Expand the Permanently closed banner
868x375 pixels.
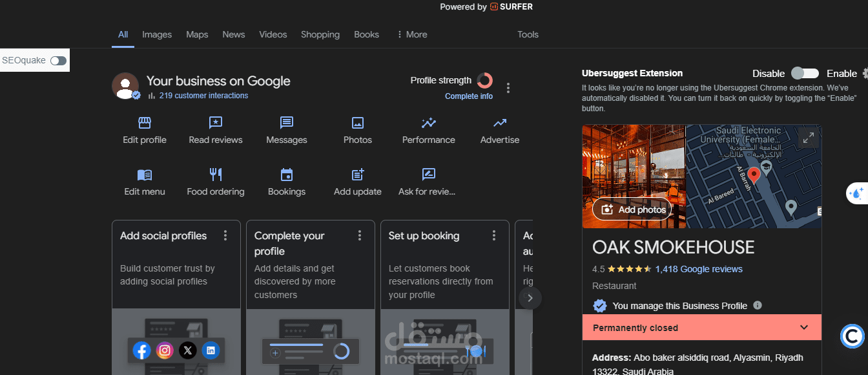tap(701, 327)
